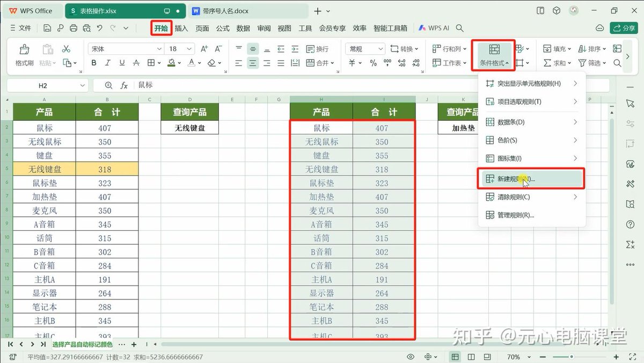Image resolution: width=644 pixels, height=363 pixels.
Task: Click the zoom magnifier icon in formula bar
Action: 109,85
